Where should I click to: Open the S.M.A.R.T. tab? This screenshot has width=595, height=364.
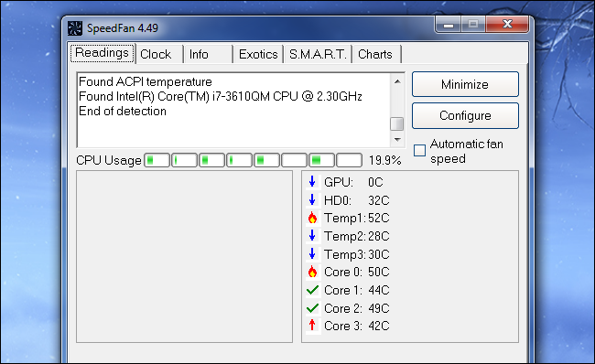318,54
